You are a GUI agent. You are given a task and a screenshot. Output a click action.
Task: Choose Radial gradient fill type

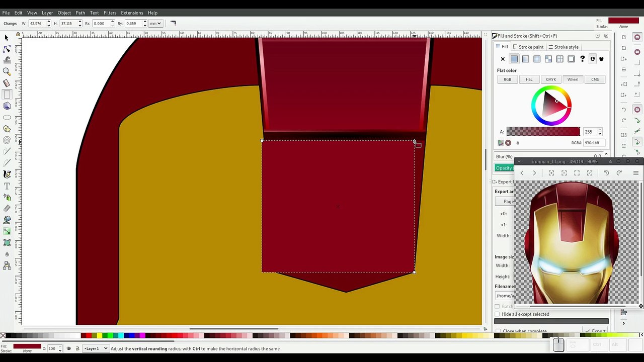pos(537,59)
